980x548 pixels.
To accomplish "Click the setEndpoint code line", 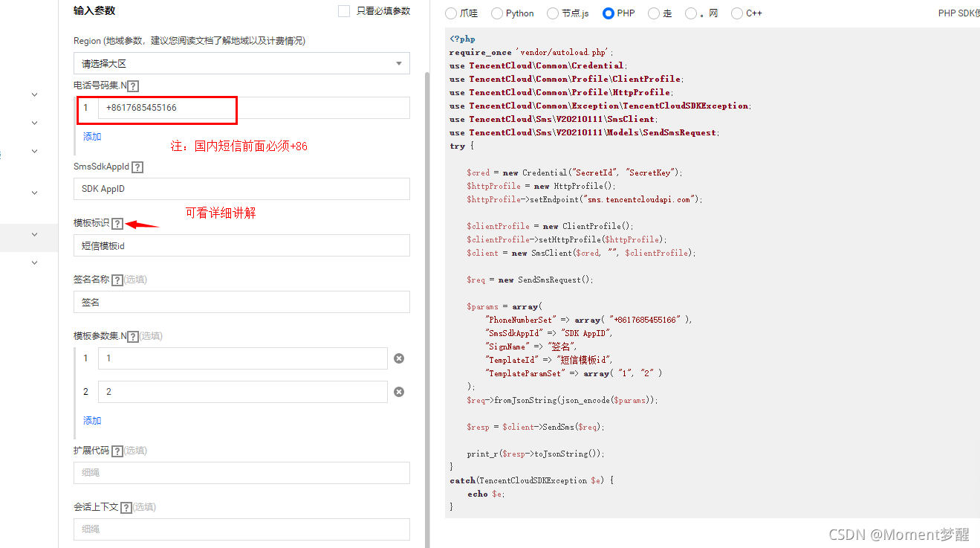I will [x=585, y=199].
